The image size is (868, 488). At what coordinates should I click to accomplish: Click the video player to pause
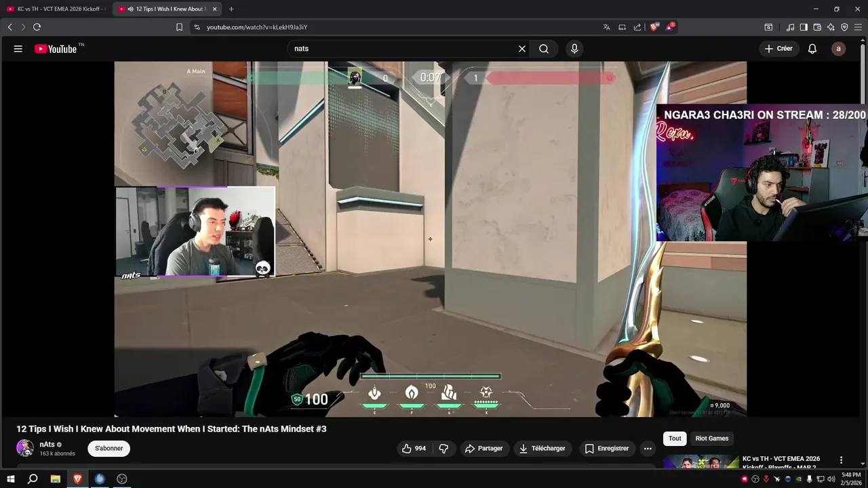point(430,239)
